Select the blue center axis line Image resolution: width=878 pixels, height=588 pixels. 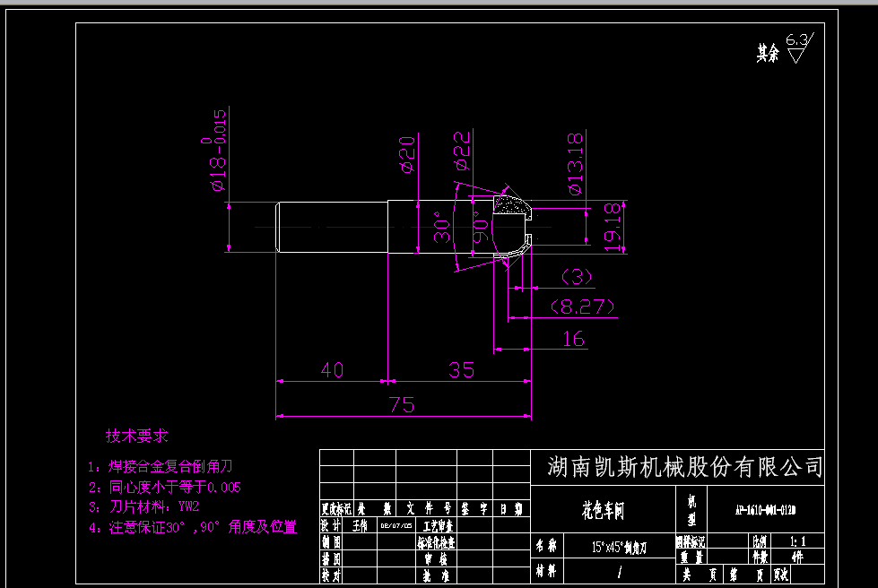pyautogui.click(x=404, y=227)
